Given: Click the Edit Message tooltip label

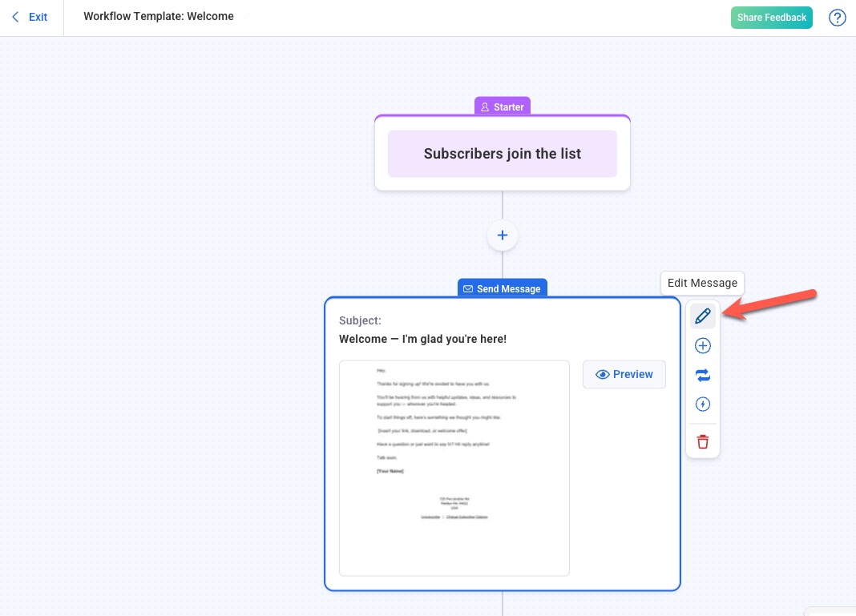Looking at the screenshot, I should (x=702, y=283).
